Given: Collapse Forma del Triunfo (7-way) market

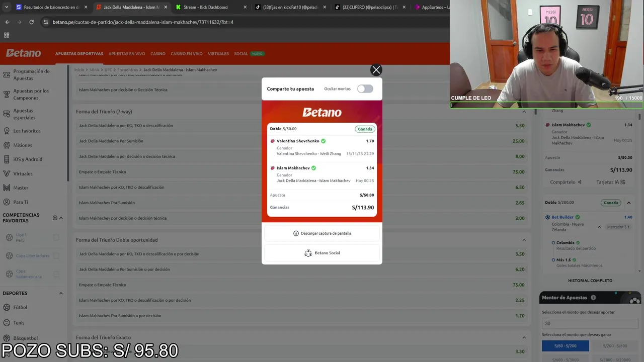Looking at the screenshot, I should (524, 112).
